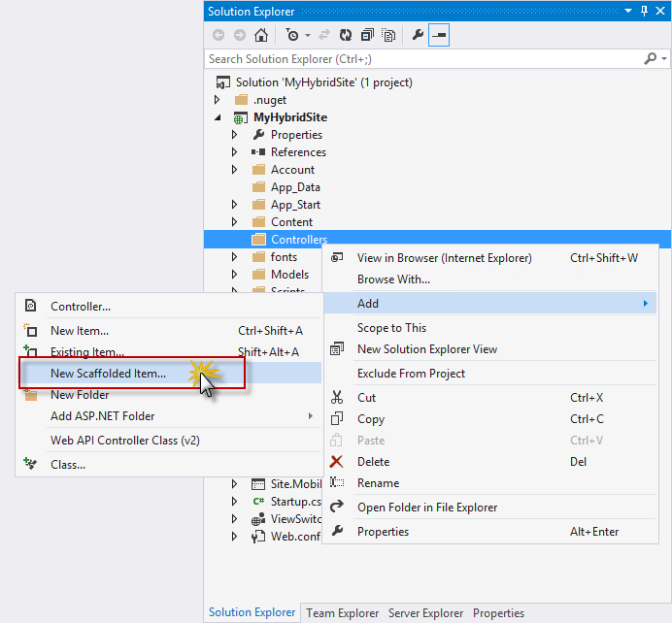672x623 pixels.
Task: Click the Startup.cs C# file icon
Action: (258, 502)
